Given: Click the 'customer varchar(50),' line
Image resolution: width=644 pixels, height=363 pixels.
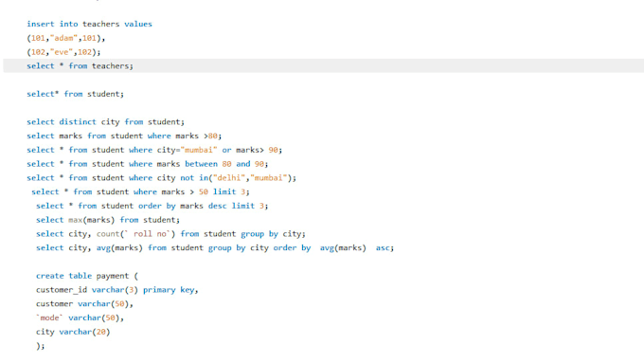Looking at the screenshot, I should click(84, 303).
